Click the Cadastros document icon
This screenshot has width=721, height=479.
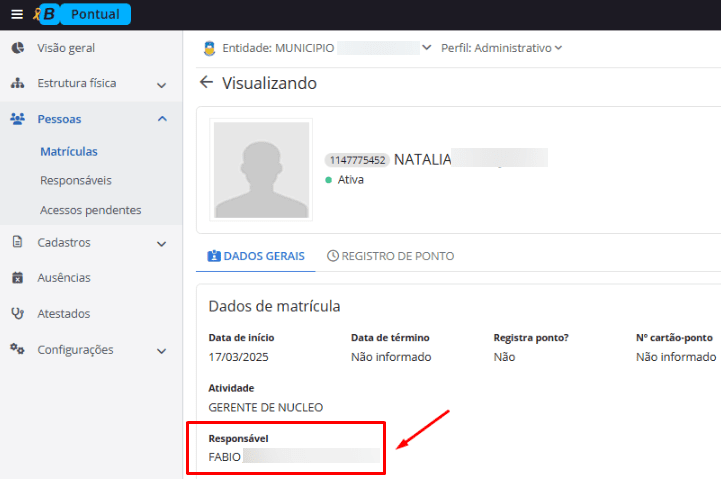tap(17, 242)
